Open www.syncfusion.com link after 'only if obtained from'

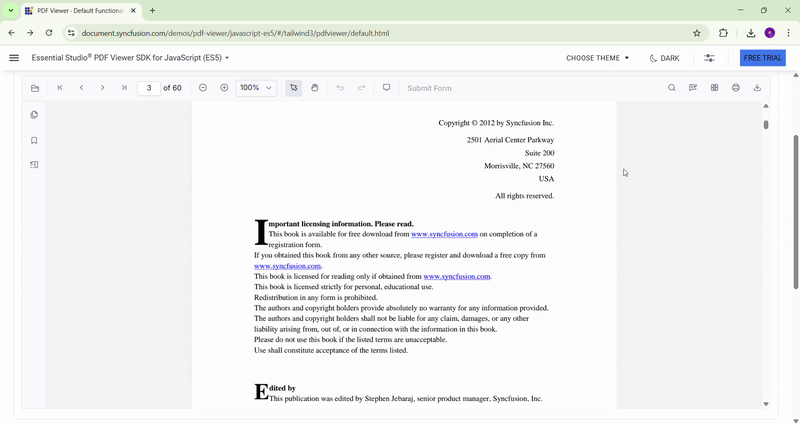coord(457,277)
